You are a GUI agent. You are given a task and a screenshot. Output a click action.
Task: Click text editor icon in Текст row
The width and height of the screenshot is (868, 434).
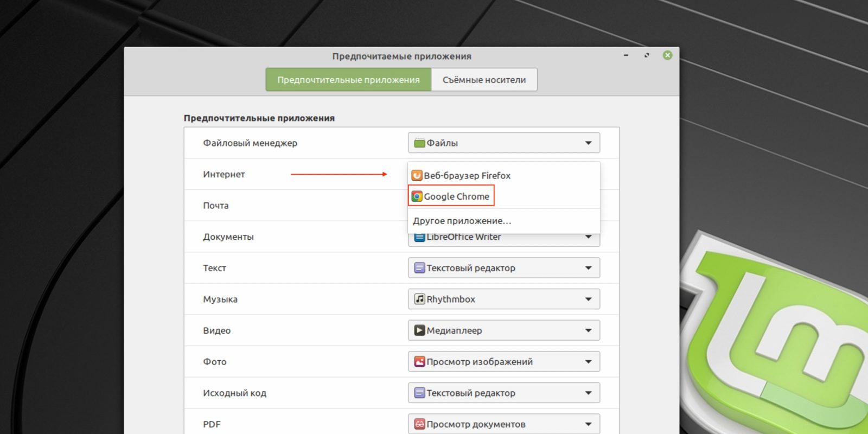pos(419,267)
